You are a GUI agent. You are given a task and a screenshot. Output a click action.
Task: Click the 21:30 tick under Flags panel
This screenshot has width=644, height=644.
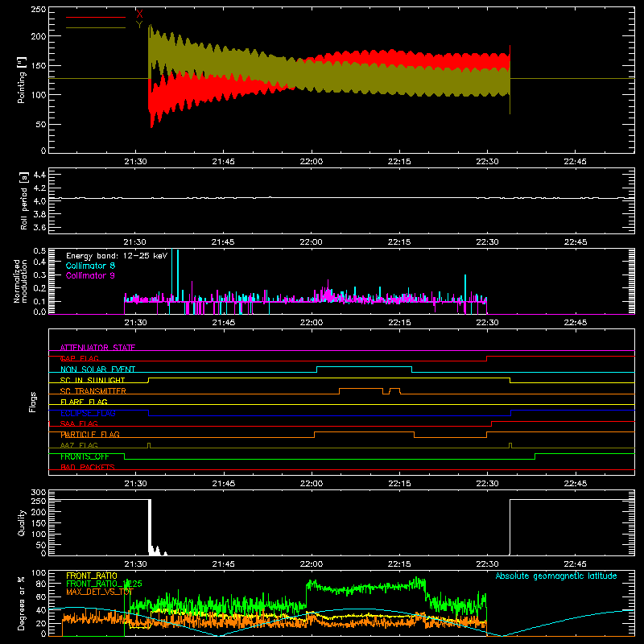click(x=135, y=484)
